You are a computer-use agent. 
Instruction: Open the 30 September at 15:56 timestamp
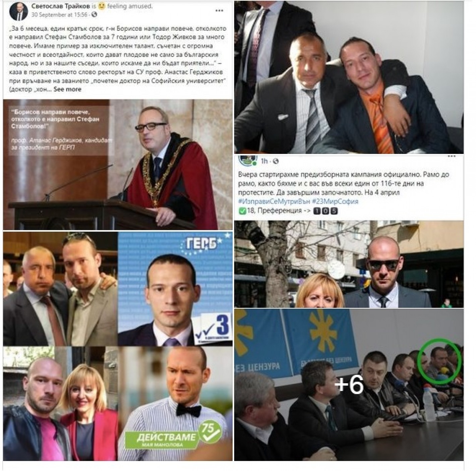[x=59, y=15]
